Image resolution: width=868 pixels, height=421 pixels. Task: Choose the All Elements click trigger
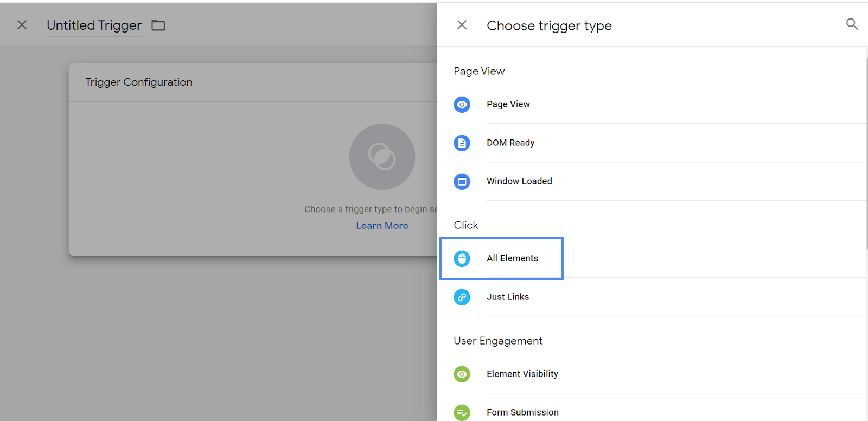coord(660,258)
